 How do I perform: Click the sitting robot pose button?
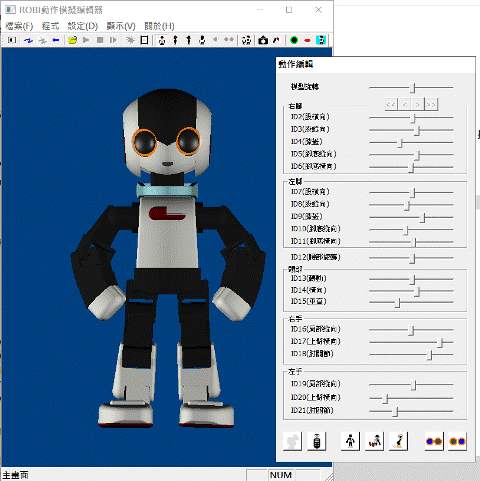click(x=398, y=441)
